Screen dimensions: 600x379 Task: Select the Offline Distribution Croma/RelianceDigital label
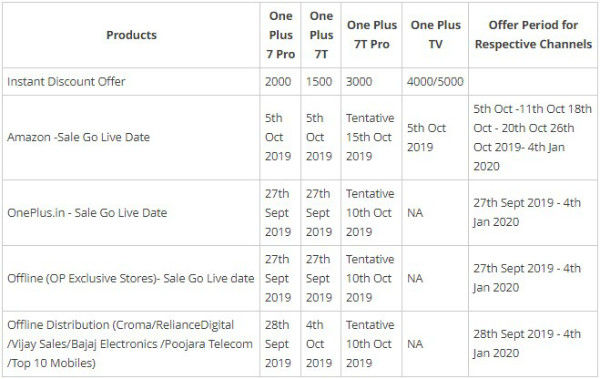130,344
